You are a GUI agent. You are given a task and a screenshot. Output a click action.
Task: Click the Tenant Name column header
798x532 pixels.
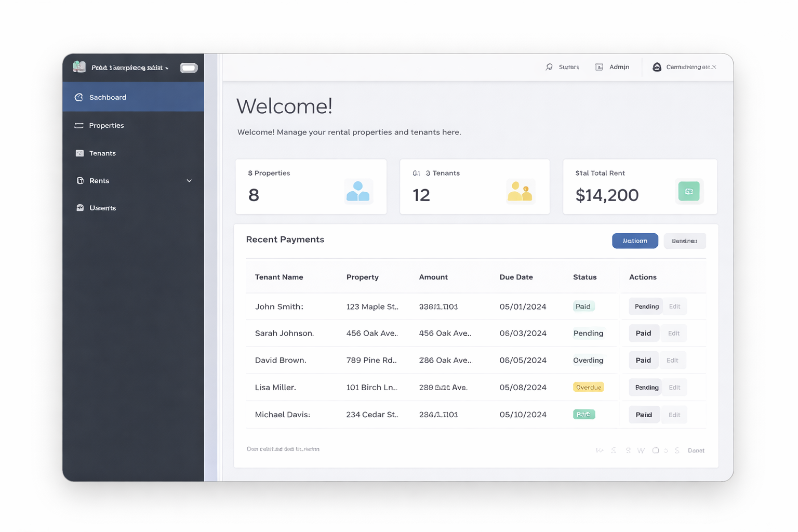(x=279, y=277)
